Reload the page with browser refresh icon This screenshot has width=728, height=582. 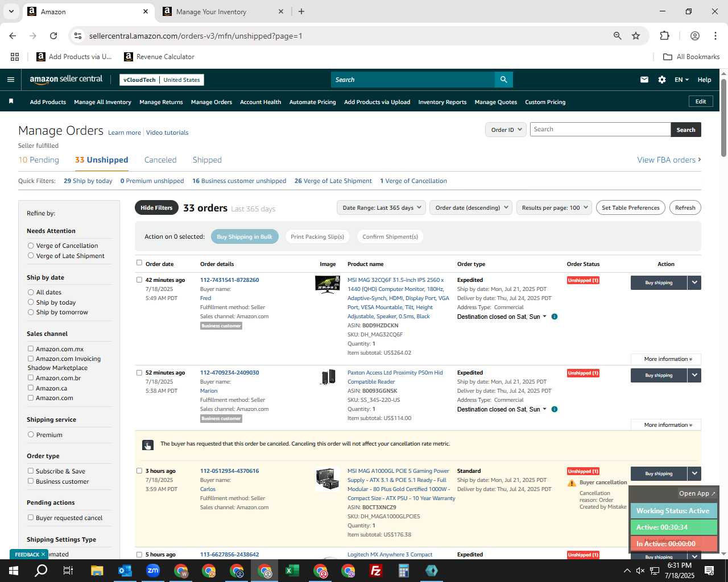click(53, 36)
